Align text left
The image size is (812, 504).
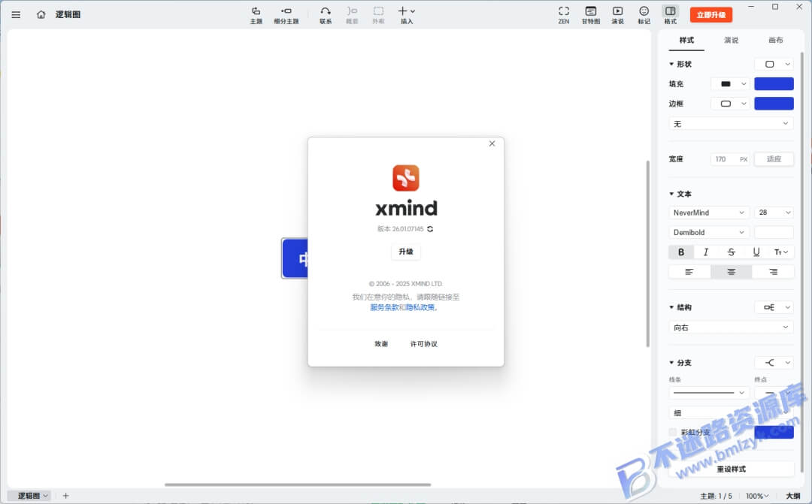coord(689,272)
